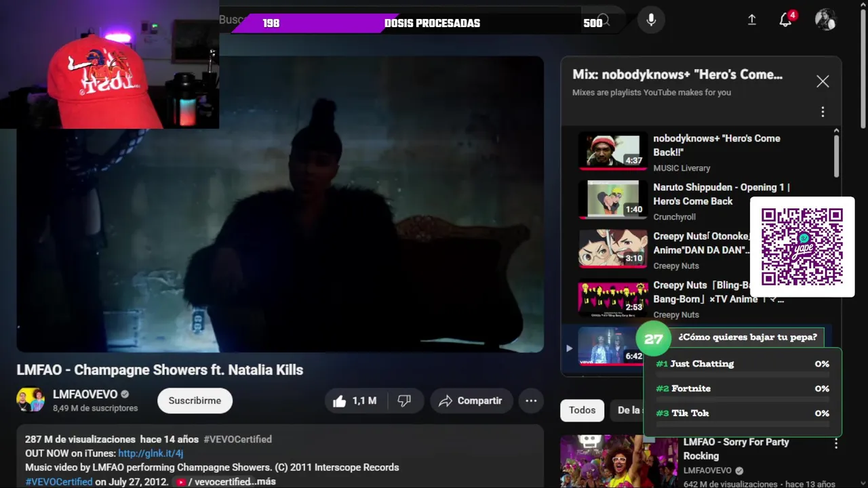868x488 pixels.
Task: Open the more actions ellipsis below video
Action: point(532,401)
